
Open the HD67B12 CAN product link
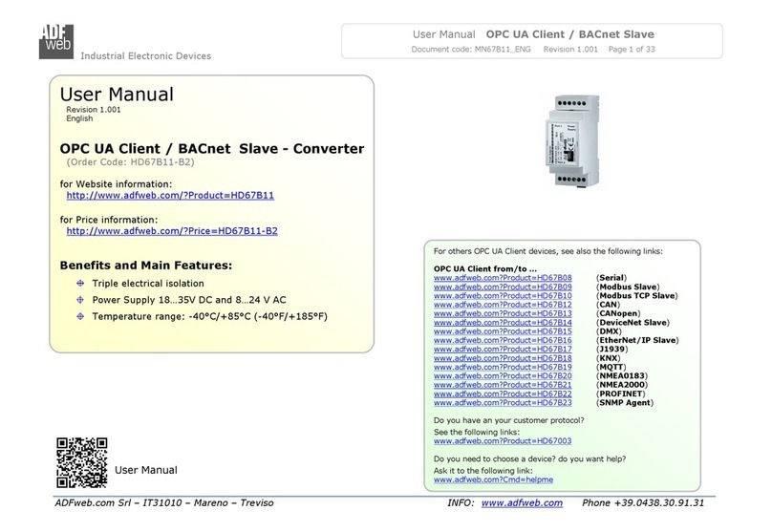[x=503, y=304]
